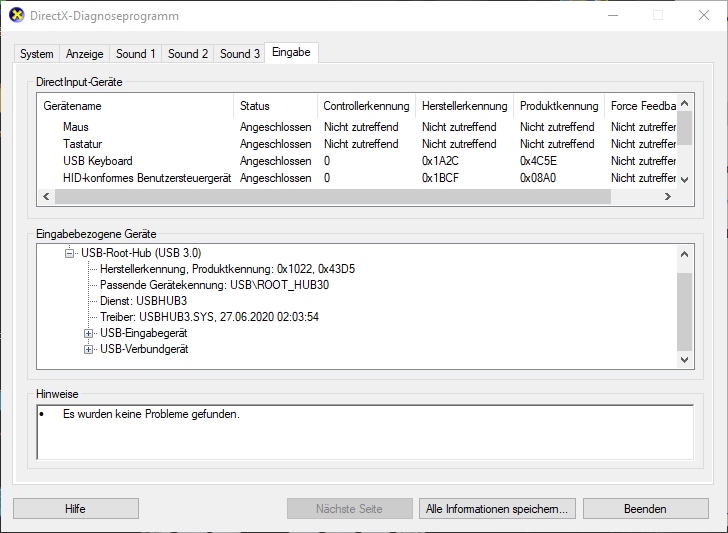The width and height of the screenshot is (728, 533).
Task: Click the Controllerkennung column header
Action: (366, 106)
